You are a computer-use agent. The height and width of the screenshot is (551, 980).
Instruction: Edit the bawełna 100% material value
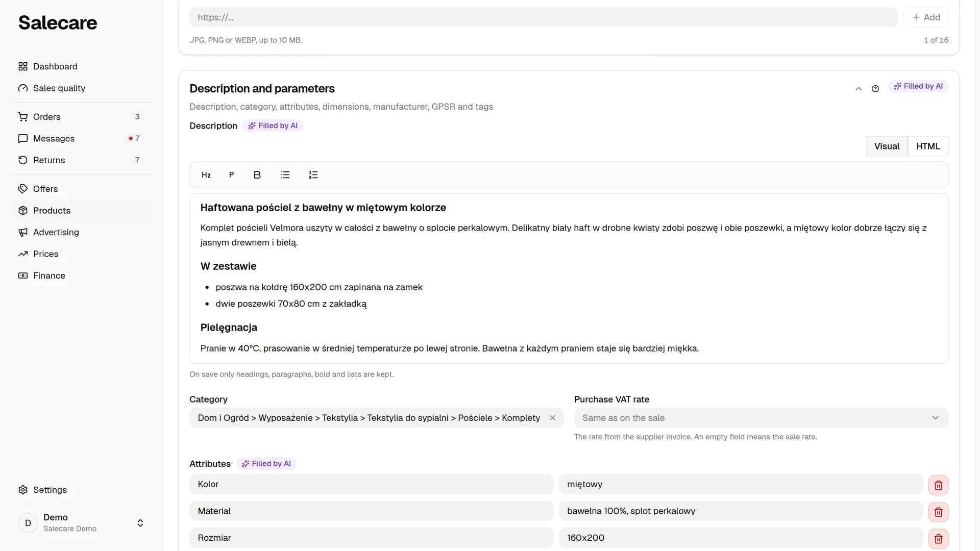coord(740,511)
